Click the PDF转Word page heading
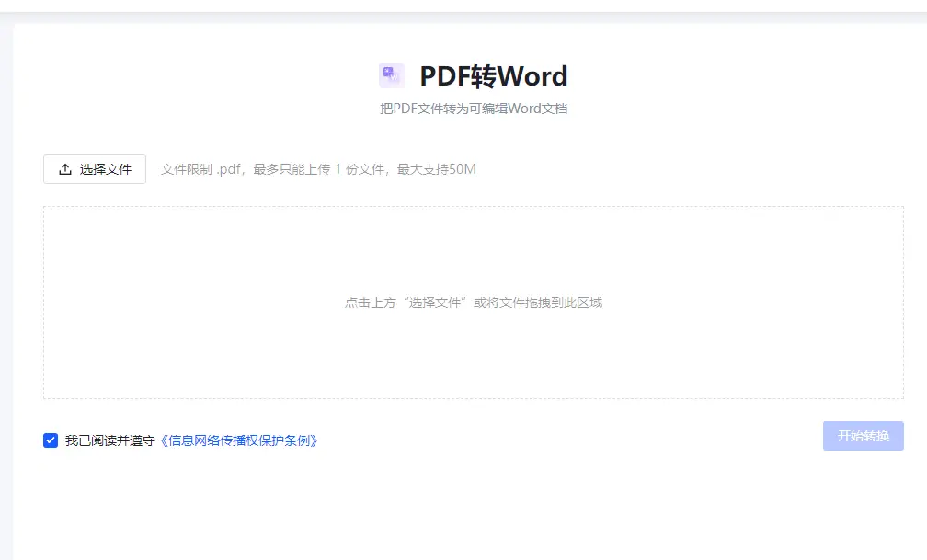Image resolution: width=927 pixels, height=560 pixels. click(494, 76)
